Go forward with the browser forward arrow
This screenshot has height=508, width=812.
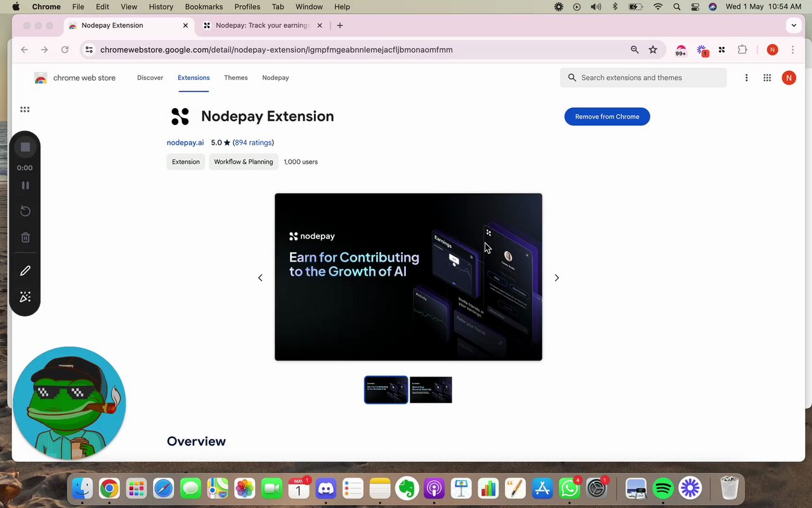click(44, 50)
